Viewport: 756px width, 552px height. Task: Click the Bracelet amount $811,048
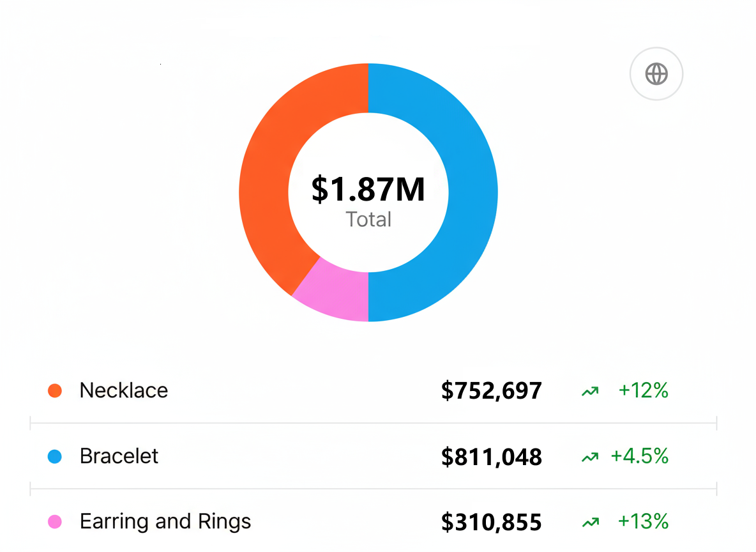tap(491, 457)
